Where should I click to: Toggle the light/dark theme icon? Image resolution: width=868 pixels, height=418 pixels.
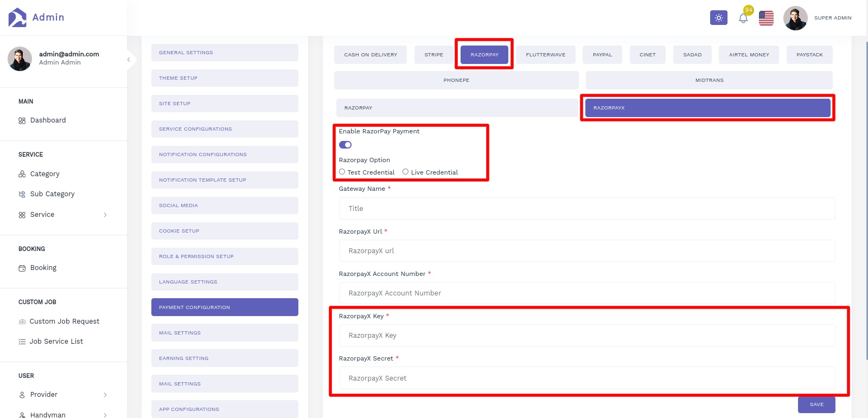coord(719,18)
